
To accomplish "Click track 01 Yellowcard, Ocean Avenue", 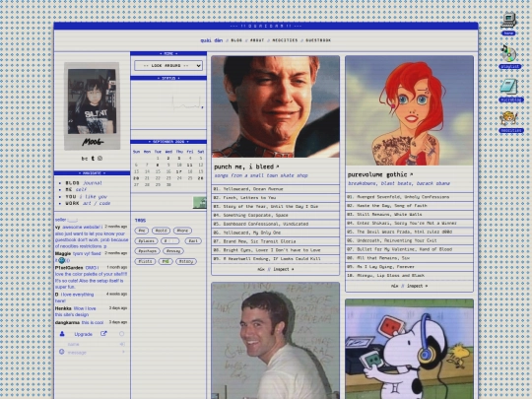I will click(275, 189).
